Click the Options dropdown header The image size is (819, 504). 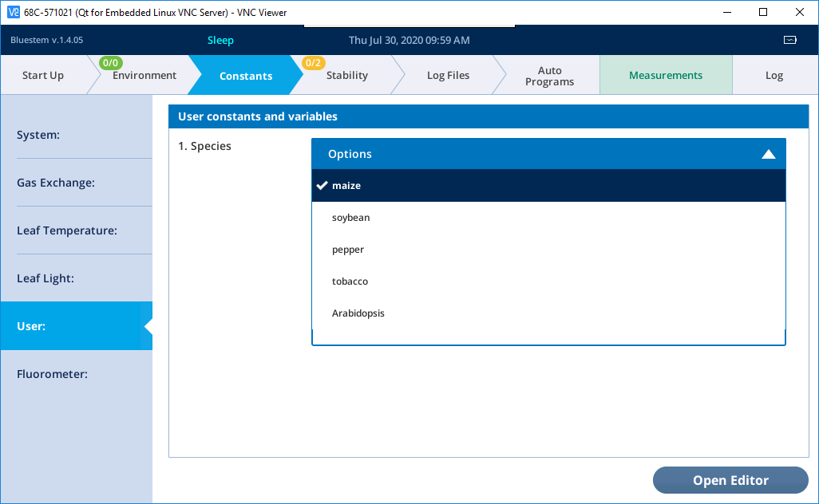click(x=548, y=154)
